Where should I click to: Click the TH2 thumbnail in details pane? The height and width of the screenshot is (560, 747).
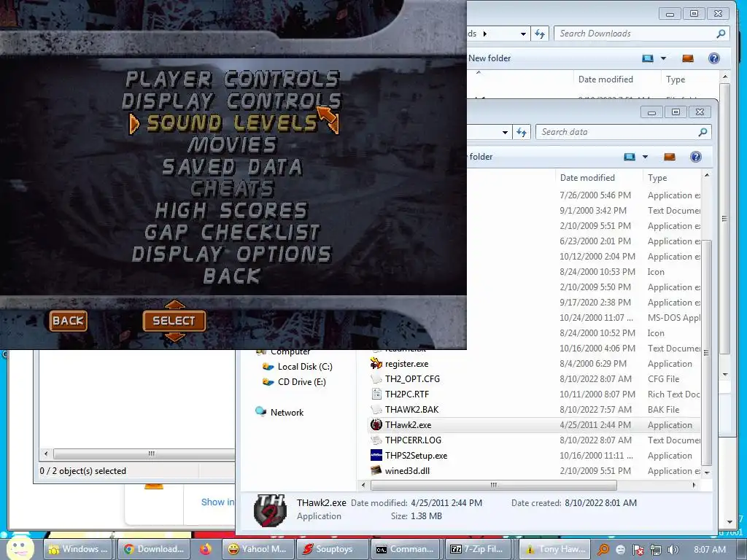pyautogui.click(x=271, y=510)
